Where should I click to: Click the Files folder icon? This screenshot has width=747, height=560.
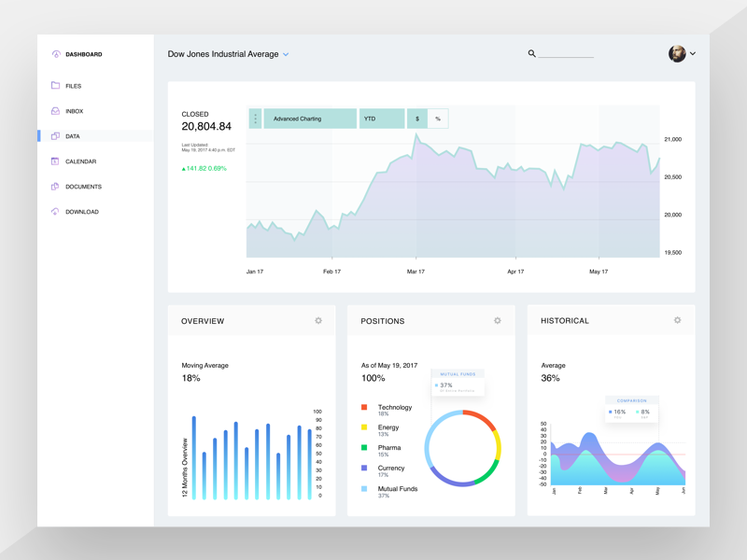(x=55, y=86)
